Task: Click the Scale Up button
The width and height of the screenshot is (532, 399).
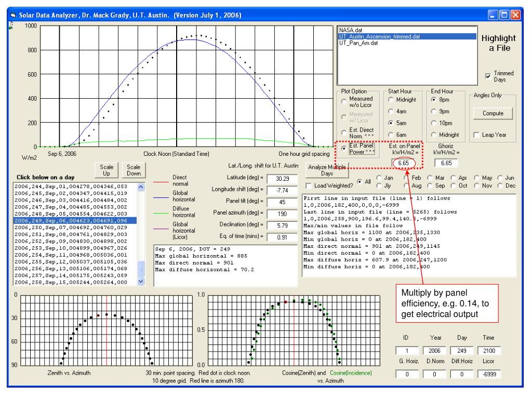Action: (107, 170)
